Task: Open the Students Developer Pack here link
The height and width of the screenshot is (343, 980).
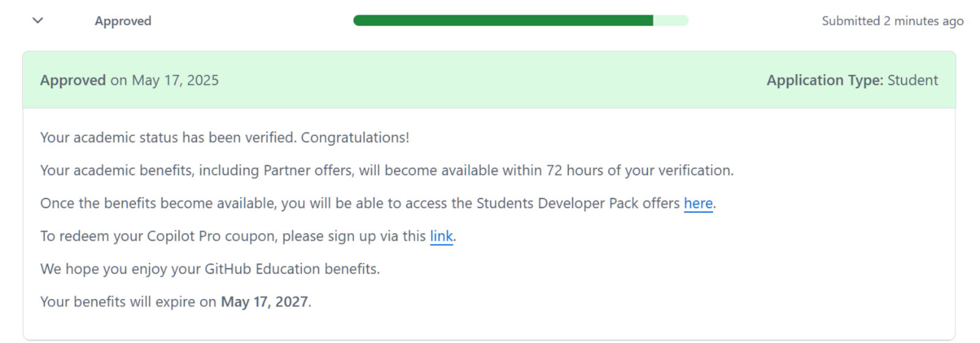Action: [698, 203]
